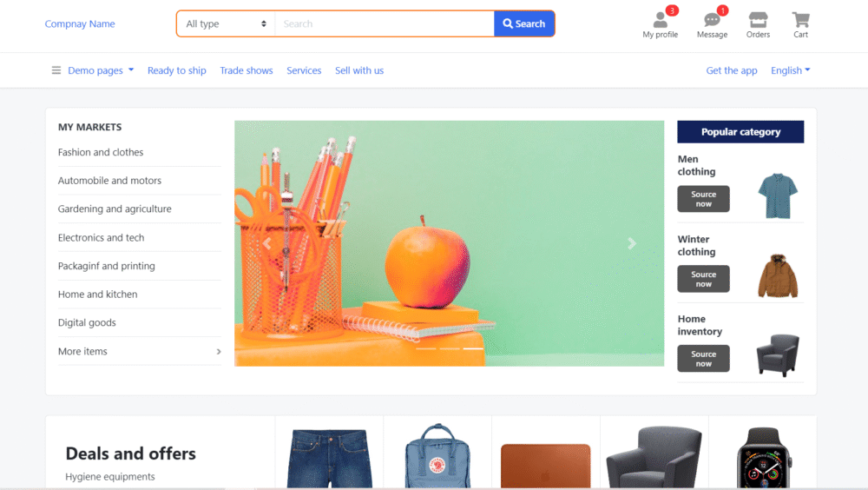
Task: Expand More items in markets list
Action: 140,351
